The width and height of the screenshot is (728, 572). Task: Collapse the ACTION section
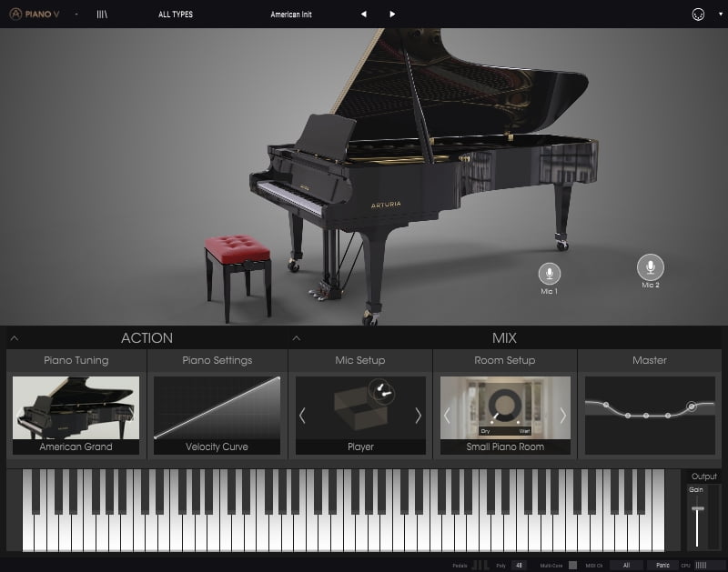click(x=15, y=338)
